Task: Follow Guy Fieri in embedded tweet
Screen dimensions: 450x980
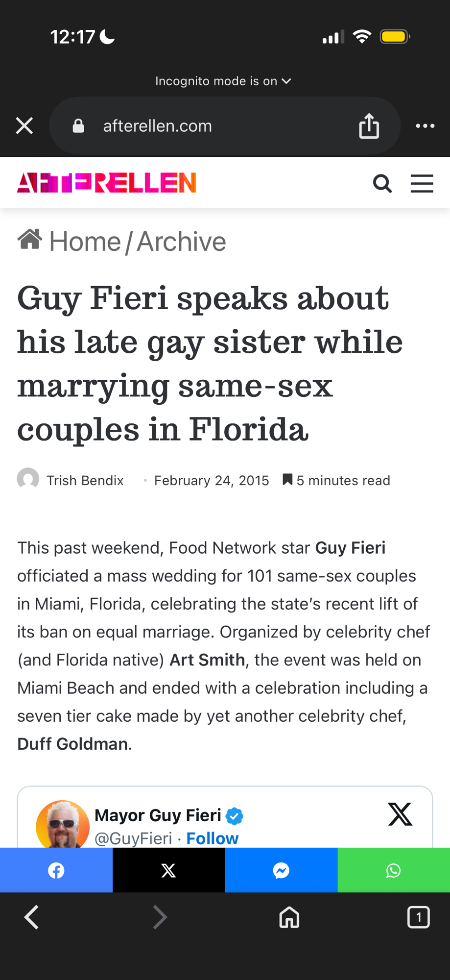Action: point(212,838)
